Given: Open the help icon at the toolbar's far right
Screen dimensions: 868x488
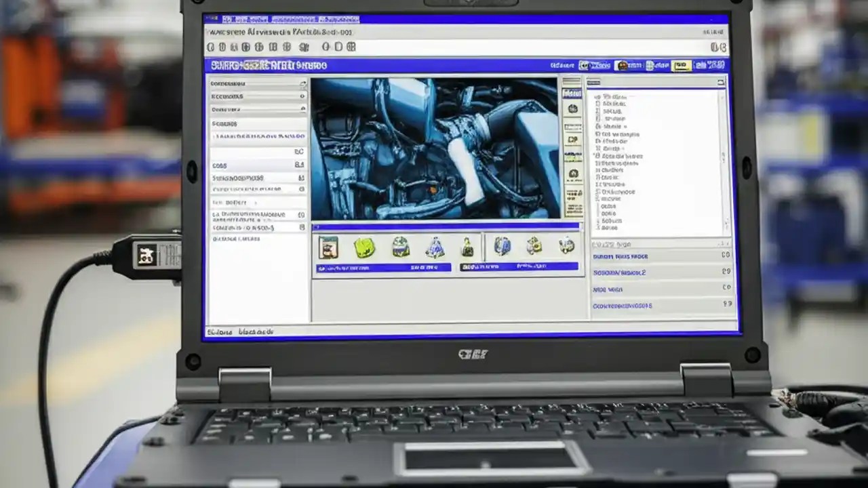Looking at the screenshot, I should pyautogui.click(x=723, y=47).
